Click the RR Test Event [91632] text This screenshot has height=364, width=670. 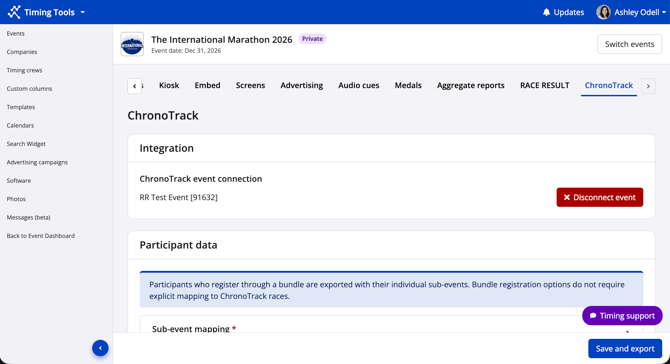[x=179, y=197]
